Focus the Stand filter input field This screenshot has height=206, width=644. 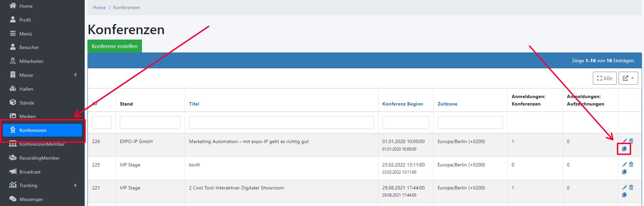point(150,122)
